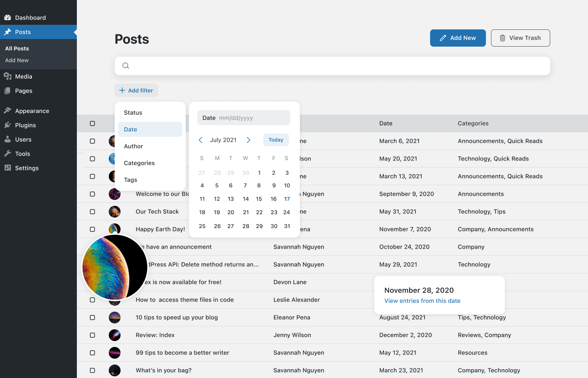Click the trash can icon on View Trash
This screenshot has width=588, height=378.
(x=502, y=38)
